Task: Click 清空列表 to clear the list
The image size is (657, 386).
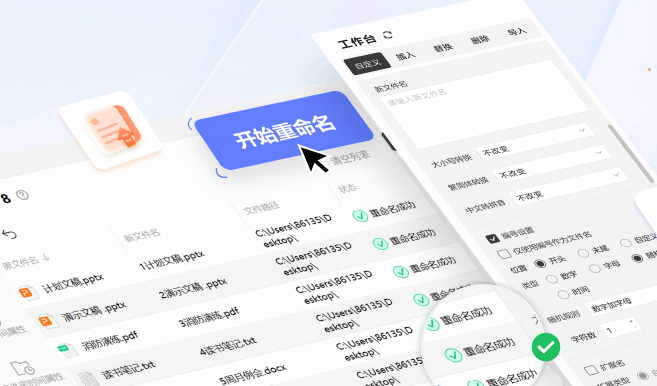Action: click(x=351, y=158)
